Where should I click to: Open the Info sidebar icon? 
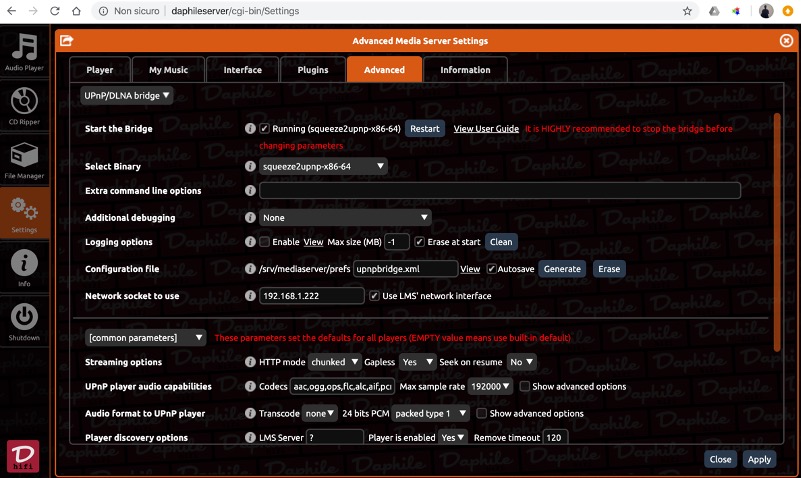(24, 268)
